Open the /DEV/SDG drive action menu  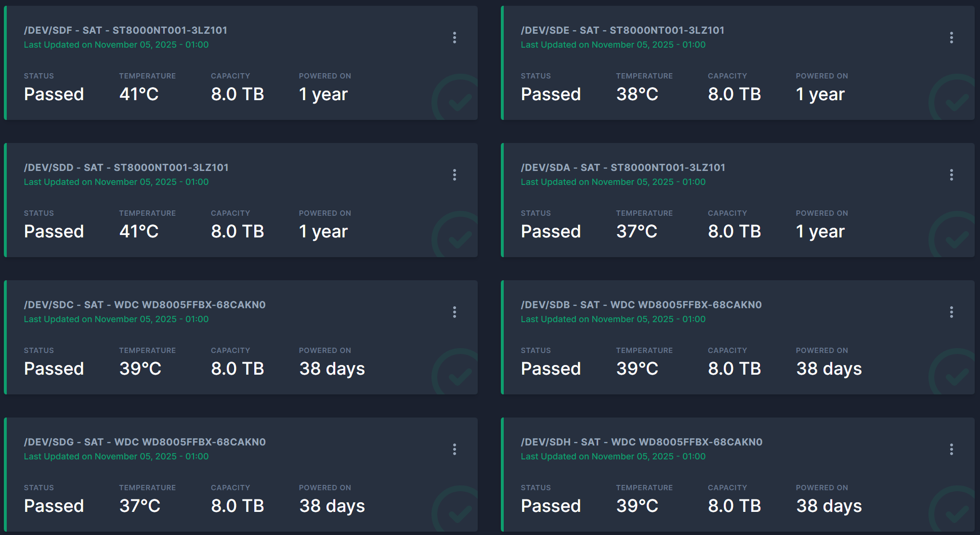(x=454, y=449)
